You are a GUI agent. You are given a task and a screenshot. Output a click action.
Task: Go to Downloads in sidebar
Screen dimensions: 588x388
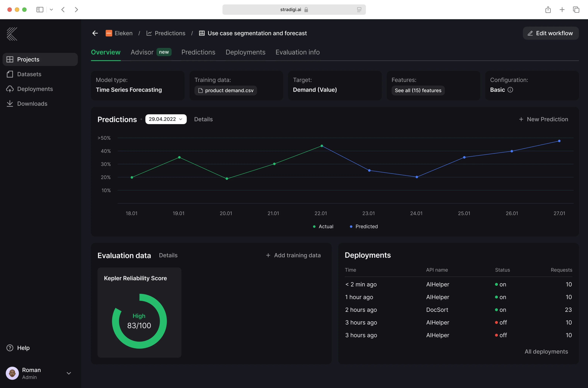(32, 104)
